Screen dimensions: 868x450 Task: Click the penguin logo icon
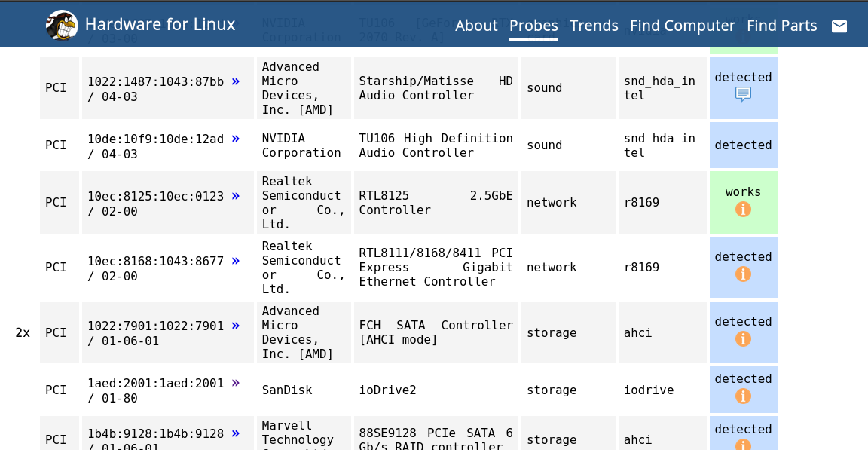[x=62, y=26]
